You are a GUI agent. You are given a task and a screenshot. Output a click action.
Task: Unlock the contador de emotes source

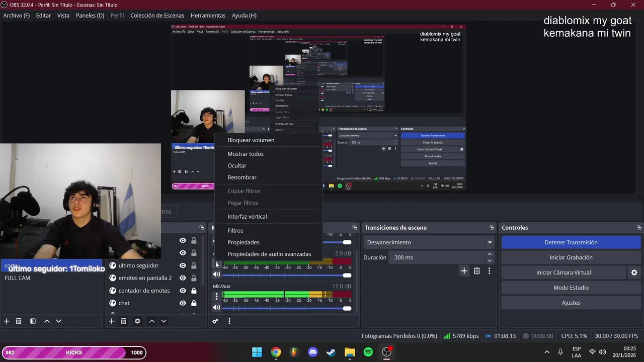[194, 291]
